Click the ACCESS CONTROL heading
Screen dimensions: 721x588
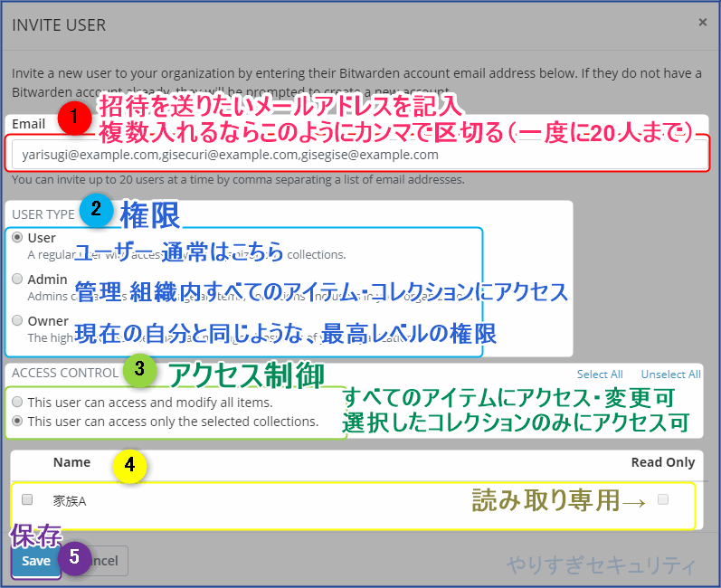pyautogui.click(x=65, y=373)
